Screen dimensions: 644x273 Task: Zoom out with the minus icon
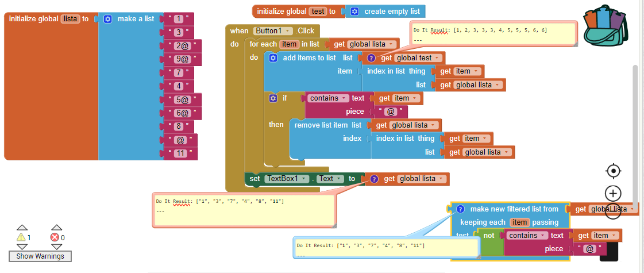coord(613,213)
